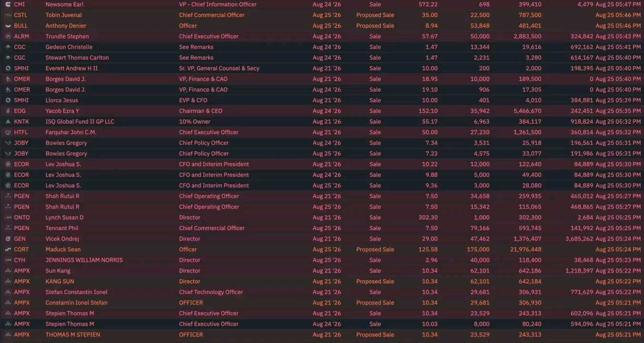View Trundle Stephen's insider page
The height and width of the screenshot is (343, 644).
67,36
